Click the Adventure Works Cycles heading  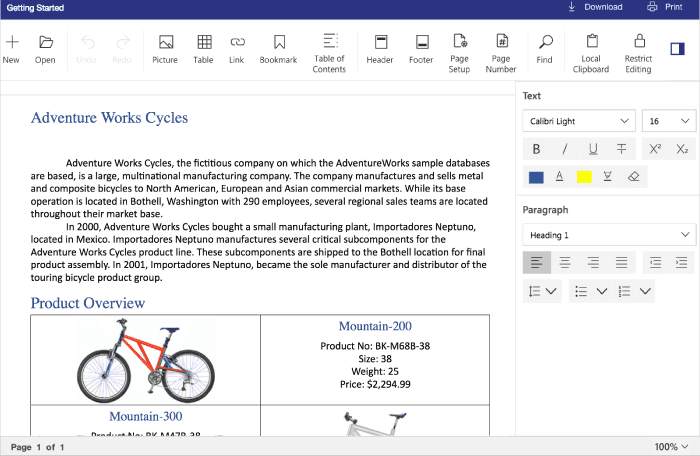click(x=109, y=118)
